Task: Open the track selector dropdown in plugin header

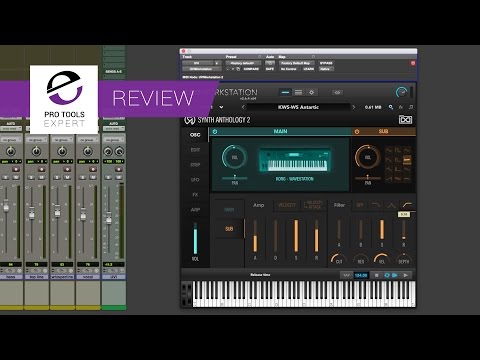Action: (x=197, y=63)
